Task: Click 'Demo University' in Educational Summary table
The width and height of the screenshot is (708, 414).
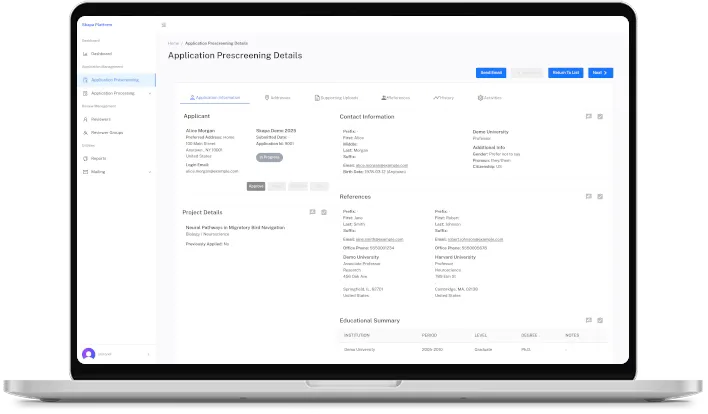Action: point(359,349)
